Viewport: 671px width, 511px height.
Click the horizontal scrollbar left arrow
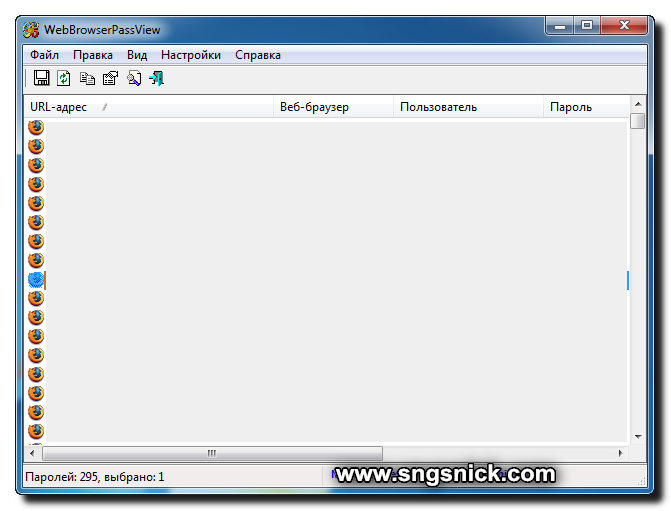tap(32, 453)
